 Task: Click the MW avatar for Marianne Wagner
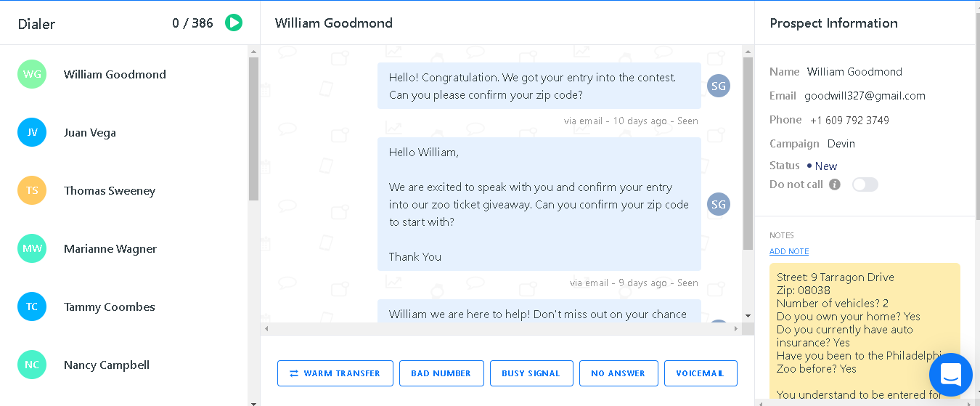pos(32,248)
